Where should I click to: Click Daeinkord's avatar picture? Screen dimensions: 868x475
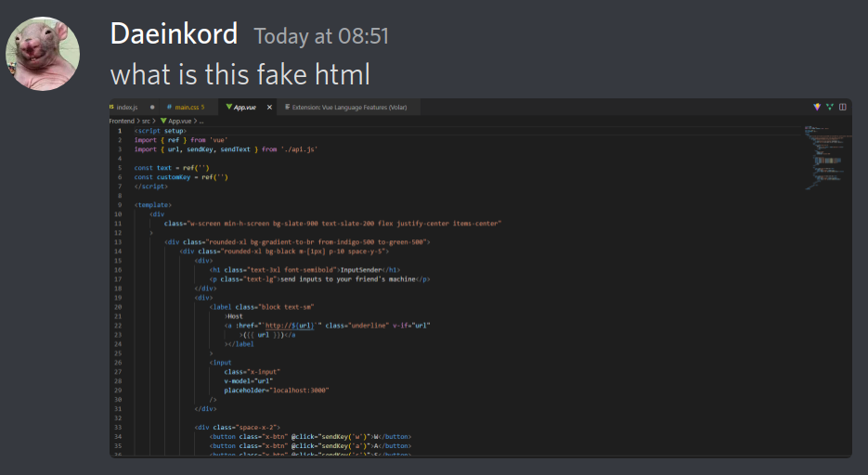click(43, 54)
